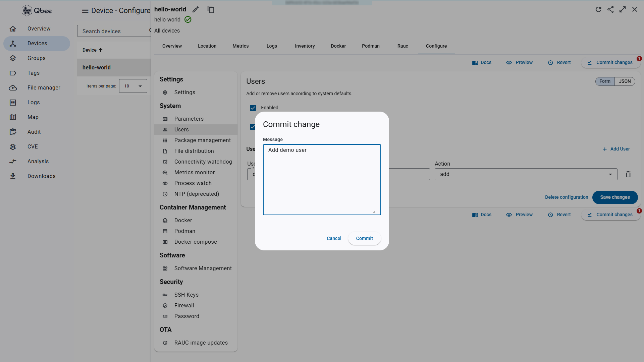Click the pencil edit icon beside hello-world
The height and width of the screenshot is (362, 644).
point(196,9)
